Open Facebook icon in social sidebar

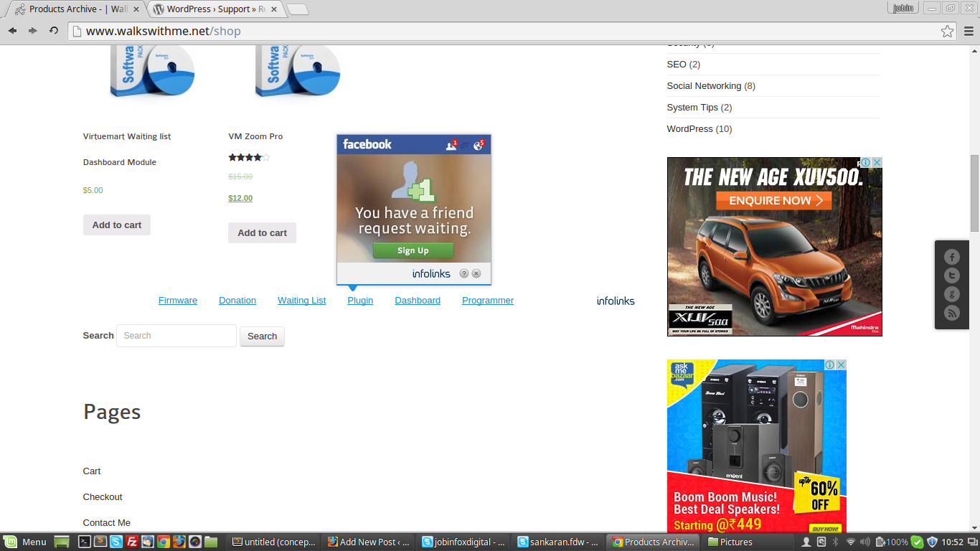(952, 257)
